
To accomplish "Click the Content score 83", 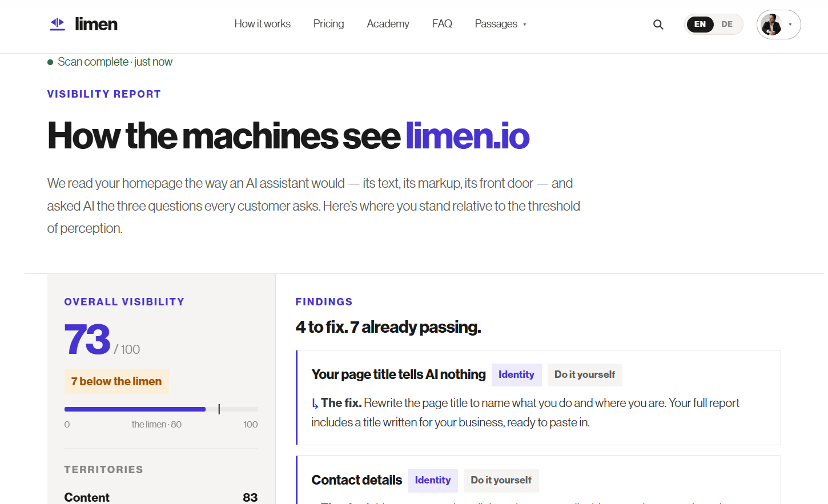I will [x=250, y=497].
